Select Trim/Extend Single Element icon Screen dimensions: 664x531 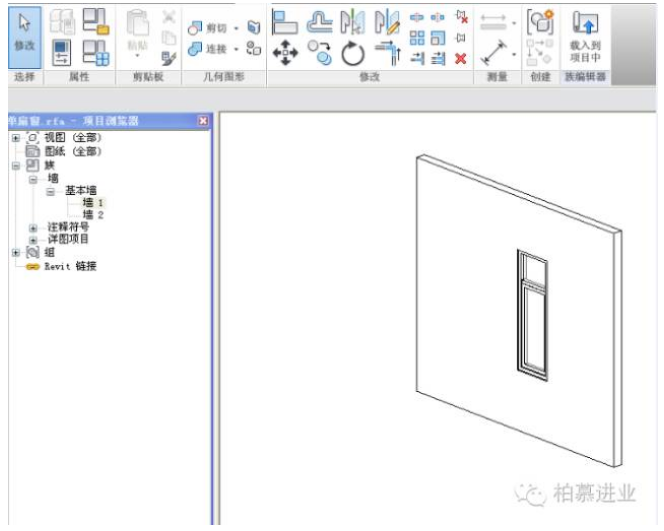click(x=417, y=58)
